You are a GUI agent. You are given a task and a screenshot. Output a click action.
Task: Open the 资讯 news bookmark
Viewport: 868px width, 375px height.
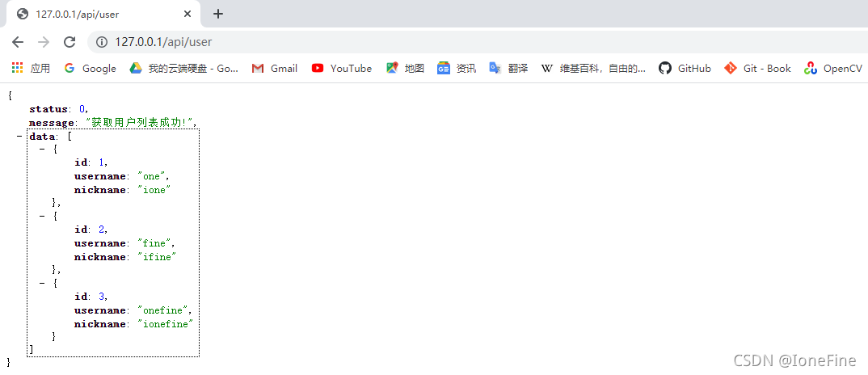coord(457,68)
